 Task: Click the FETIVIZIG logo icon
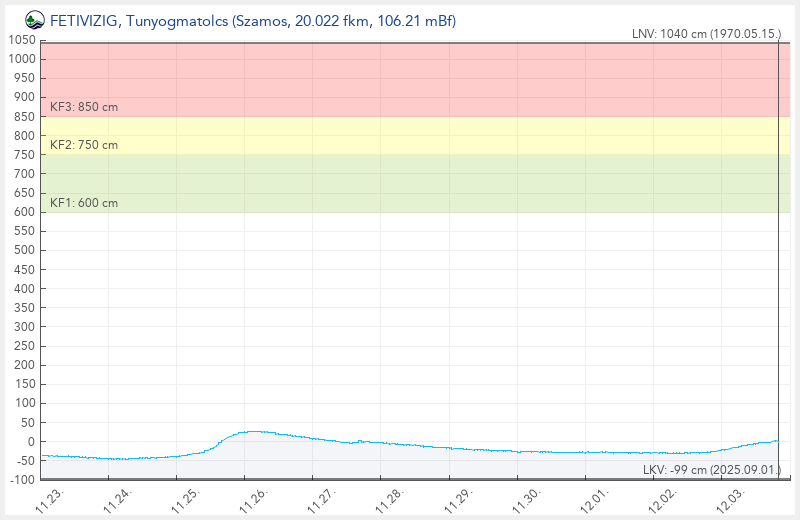pos(34,20)
